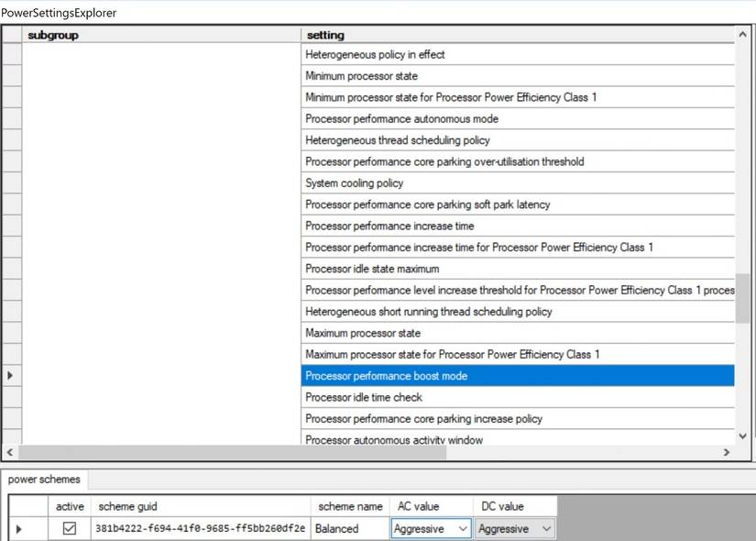Click the row selector arrow beside Processor performance boost mode

click(9, 375)
